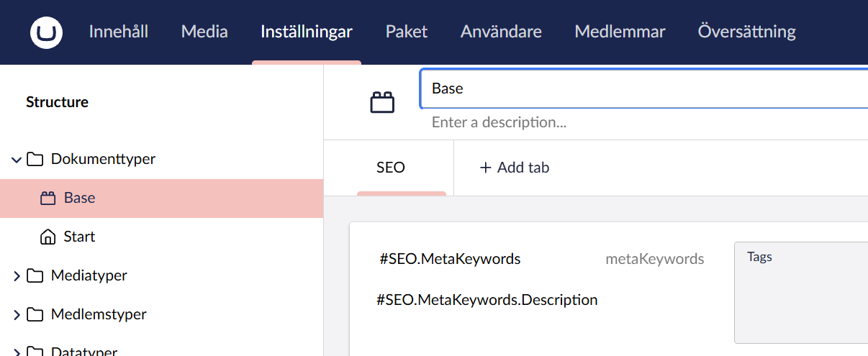Click the Mediatyper folder icon
868x356 pixels.
[x=35, y=275]
